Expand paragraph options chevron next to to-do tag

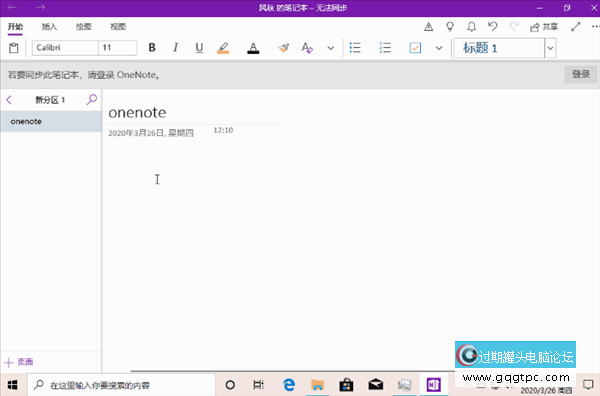click(x=439, y=48)
